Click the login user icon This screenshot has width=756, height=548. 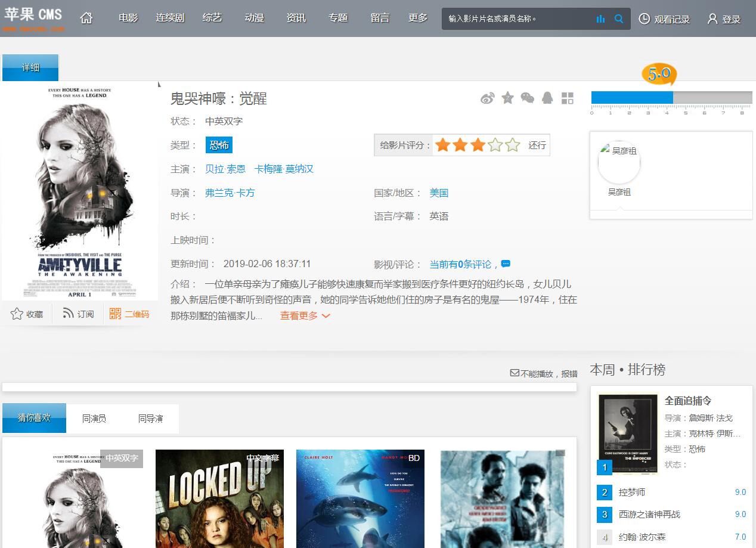point(712,19)
